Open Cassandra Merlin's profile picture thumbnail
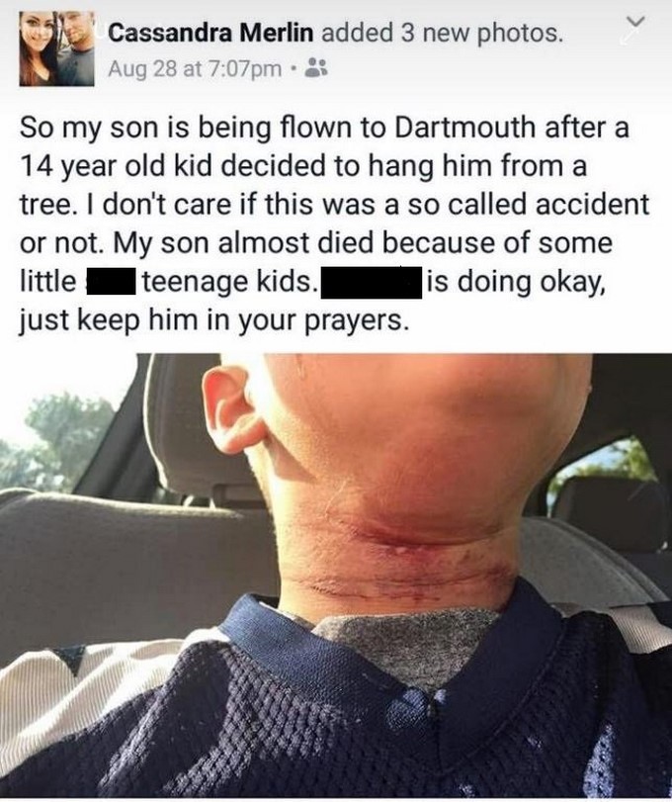672x802 pixels. [56, 48]
